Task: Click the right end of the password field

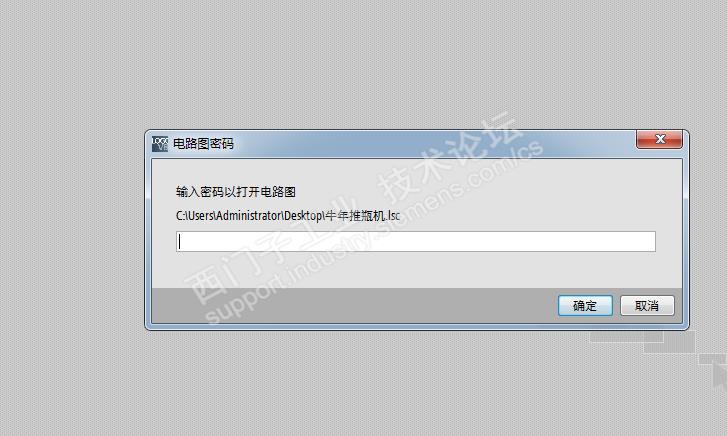Action: pos(647,242)
